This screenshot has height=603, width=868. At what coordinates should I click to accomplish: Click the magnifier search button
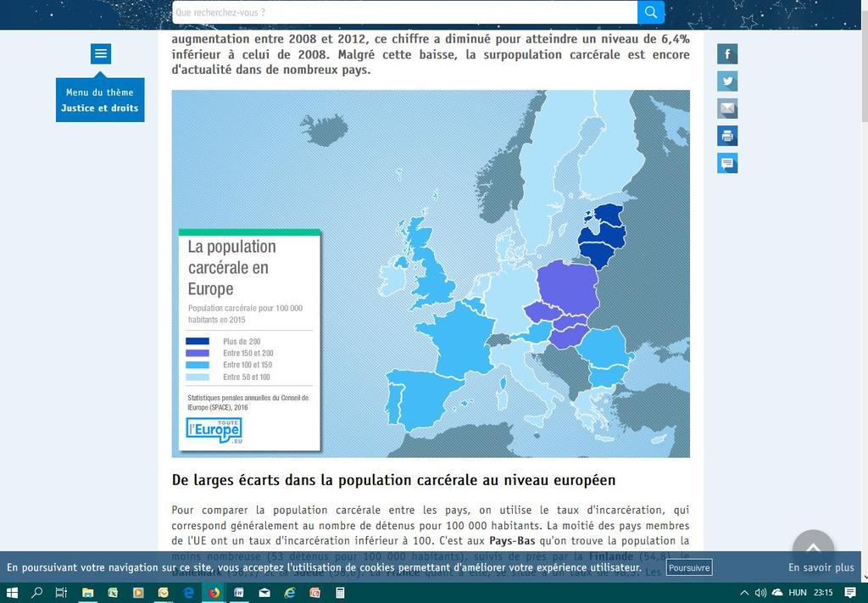(650, 12)
